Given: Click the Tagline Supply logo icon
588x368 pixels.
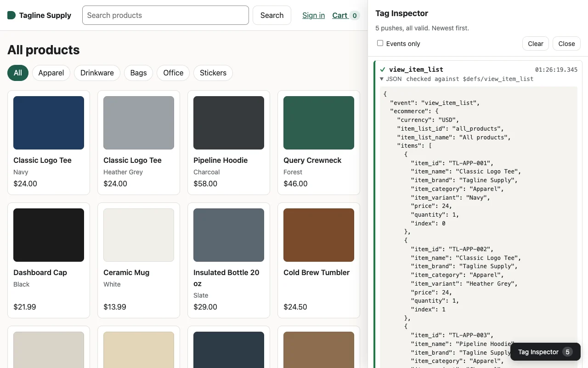Looking at the screenshot, I should click(11, 15).
